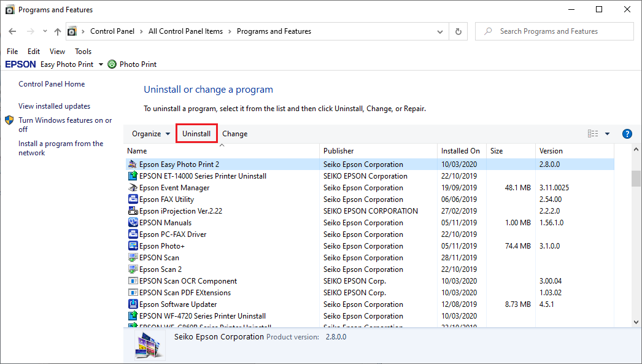Click the Epson Scan 2 icon
Screen dimensions: 642x364
coord(132,269)
